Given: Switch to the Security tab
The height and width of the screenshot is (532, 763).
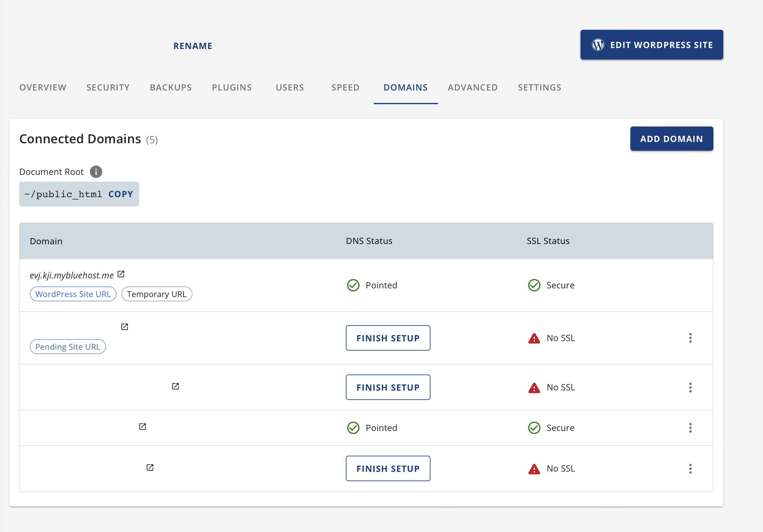Looking at the screenshot, I should tap(108, 87).
